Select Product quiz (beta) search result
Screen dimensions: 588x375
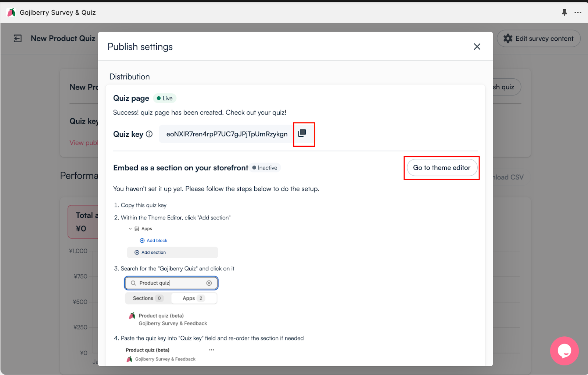coord(168,319)
